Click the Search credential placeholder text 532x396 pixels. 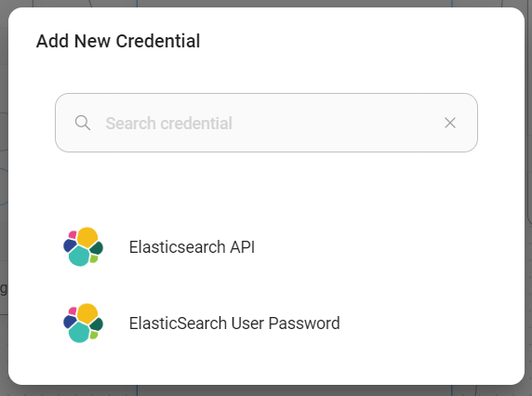click(169, 123)
